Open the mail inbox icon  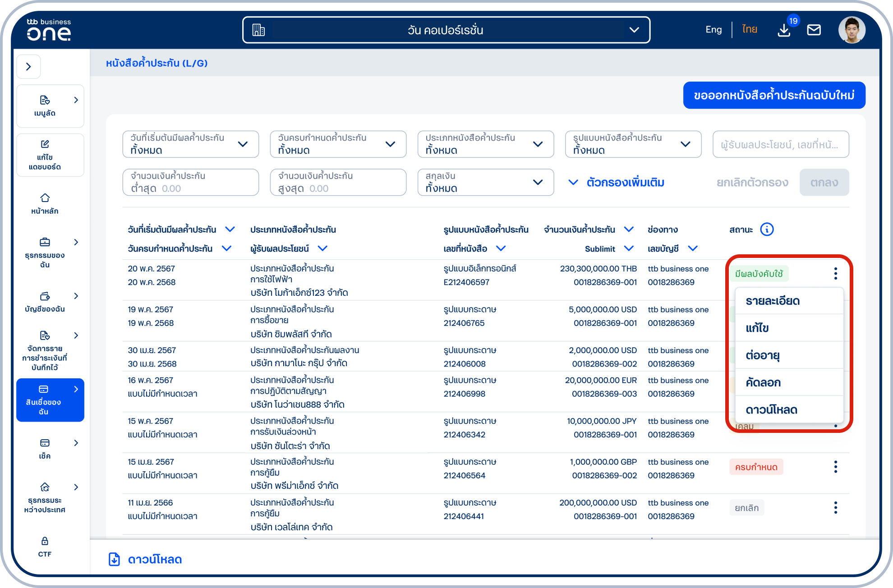(814, 30)
